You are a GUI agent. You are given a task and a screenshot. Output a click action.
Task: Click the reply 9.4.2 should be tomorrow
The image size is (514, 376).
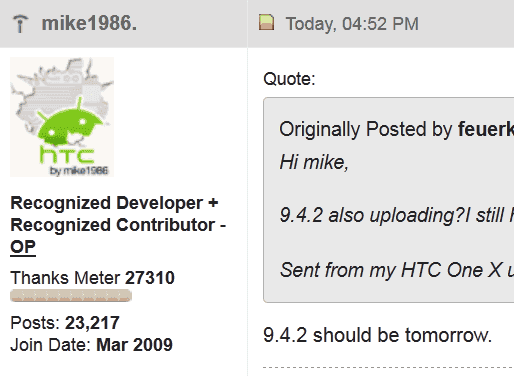pos(378,335)
